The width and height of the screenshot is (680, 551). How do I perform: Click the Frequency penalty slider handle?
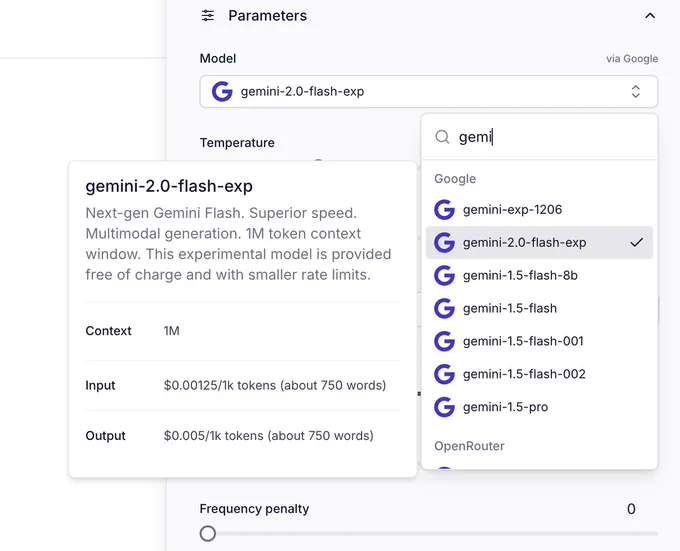coord(208,534)
